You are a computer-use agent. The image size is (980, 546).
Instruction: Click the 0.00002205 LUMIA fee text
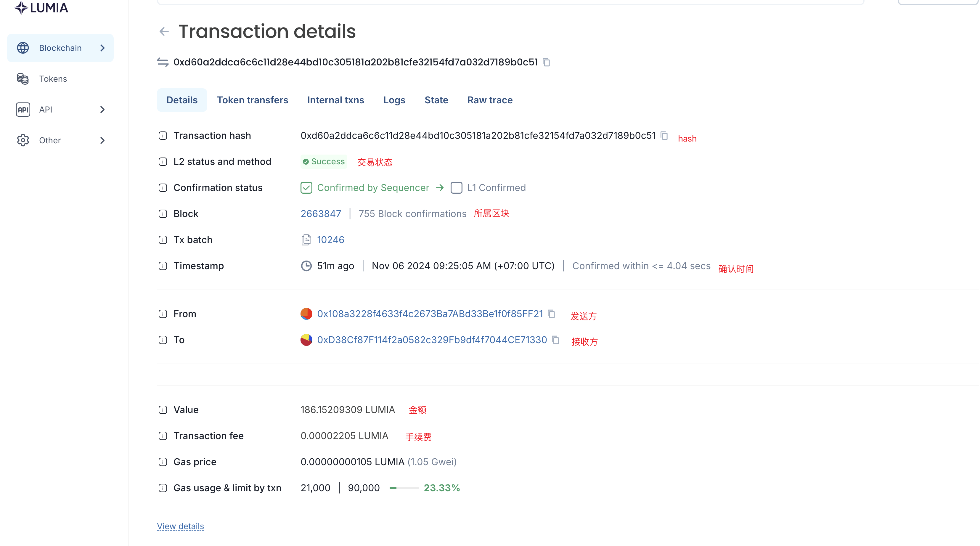click(x=344, y=436)
